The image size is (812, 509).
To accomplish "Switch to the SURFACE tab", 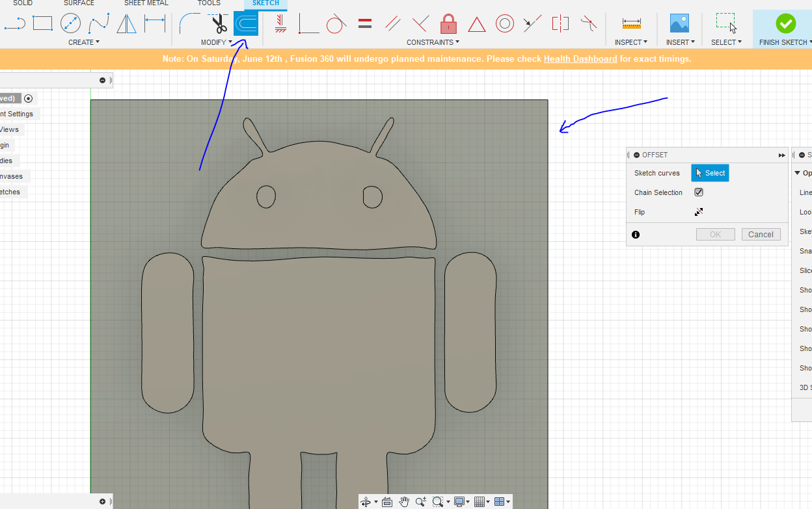I will click(x=79, y=3).
